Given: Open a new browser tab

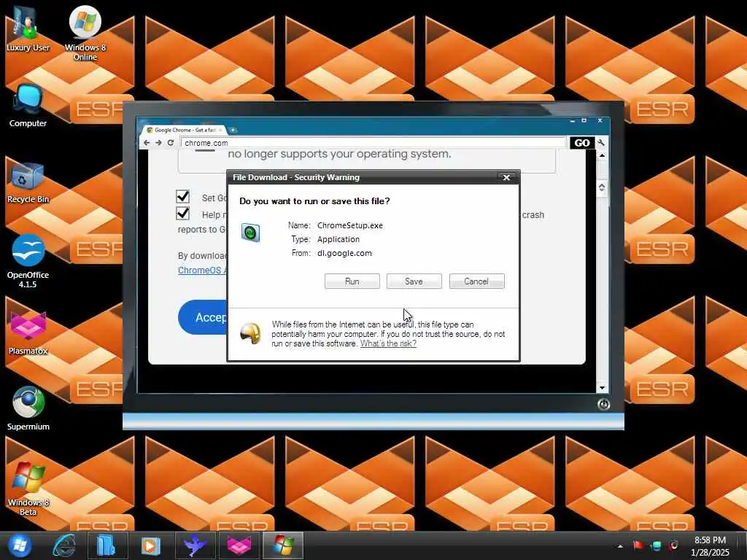Looking at the screenshot, I should click(x=233, y=130).
